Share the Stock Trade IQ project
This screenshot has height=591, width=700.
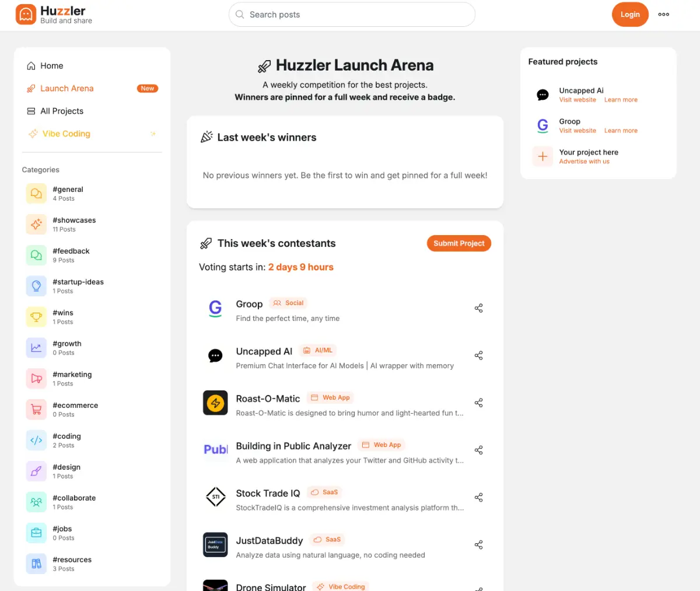[479, 497]
